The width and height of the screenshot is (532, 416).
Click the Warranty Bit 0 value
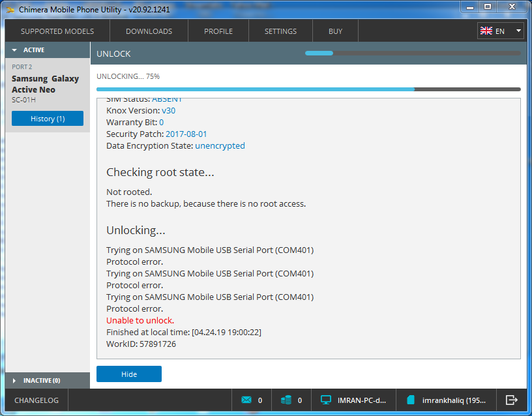[x=162, y=122]
